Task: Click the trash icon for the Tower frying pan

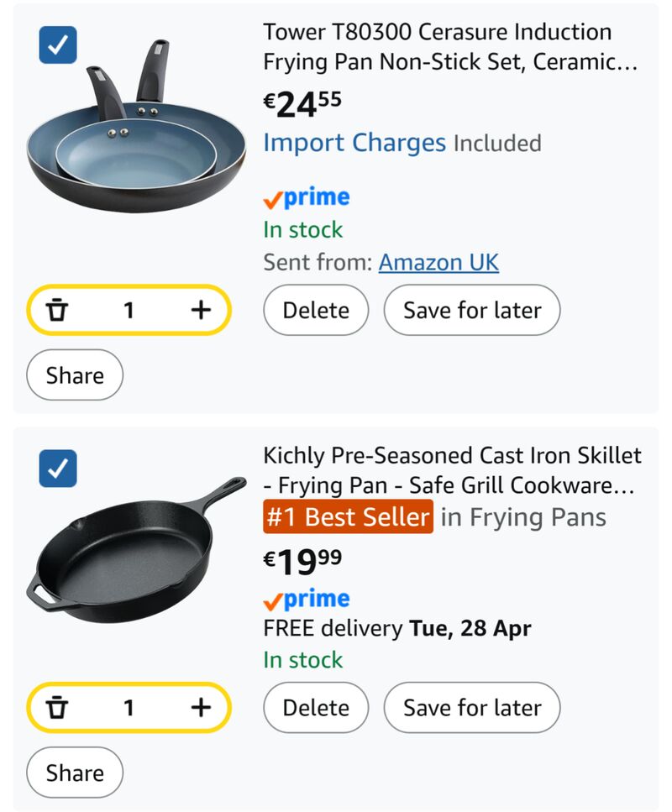Action: click(x=55, y=310)
